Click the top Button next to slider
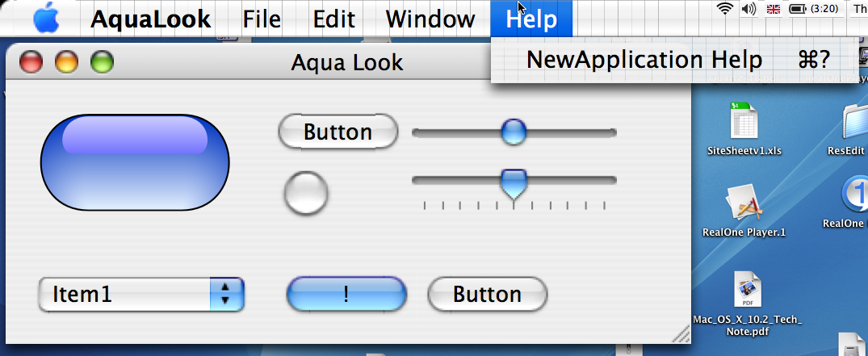Screen dimensions: 868x356 tap(338, 132)
